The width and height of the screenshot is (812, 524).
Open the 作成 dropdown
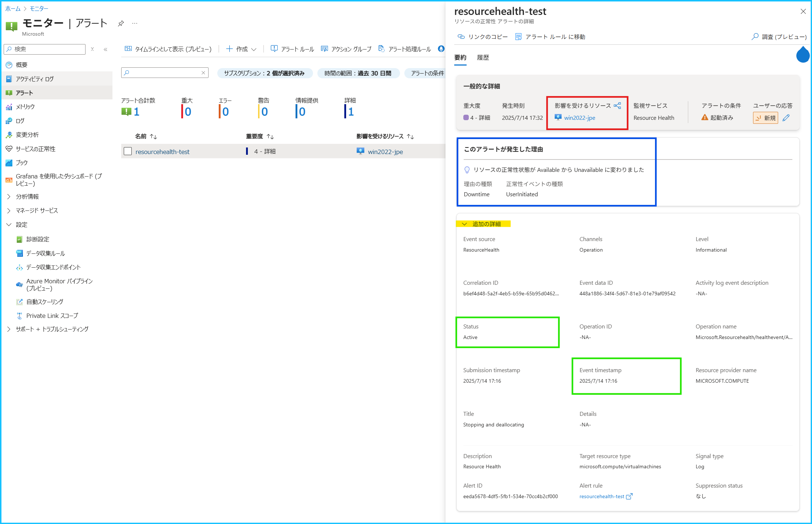pyautogui.click(x=241, y=49)
